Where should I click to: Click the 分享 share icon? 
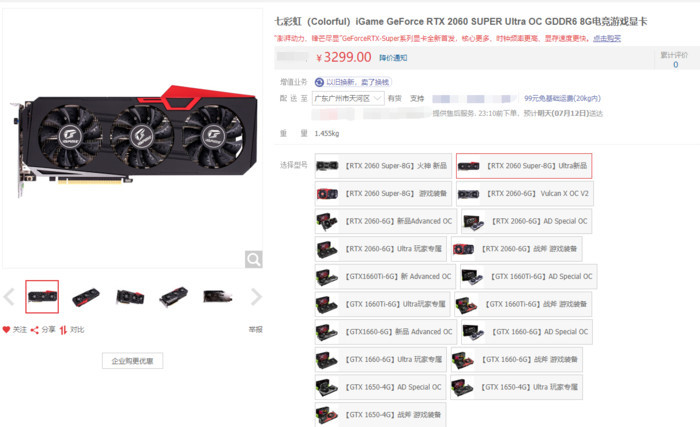coord(34,330)
